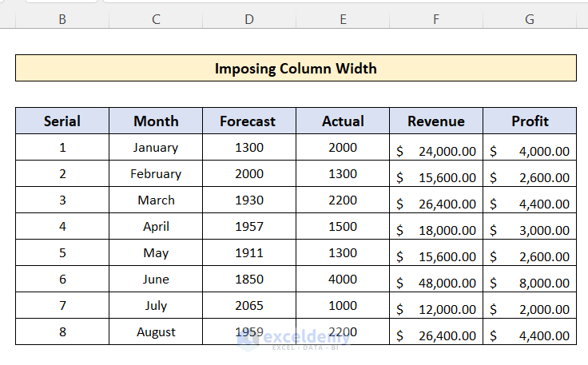Click the Actual cell showing 4000

point(343,279)
